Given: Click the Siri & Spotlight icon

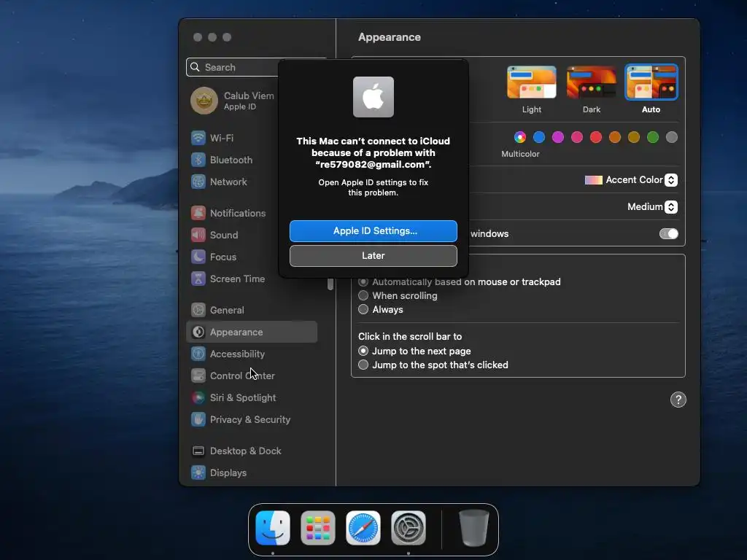Looking at the screenshot, I should [198, 398].
